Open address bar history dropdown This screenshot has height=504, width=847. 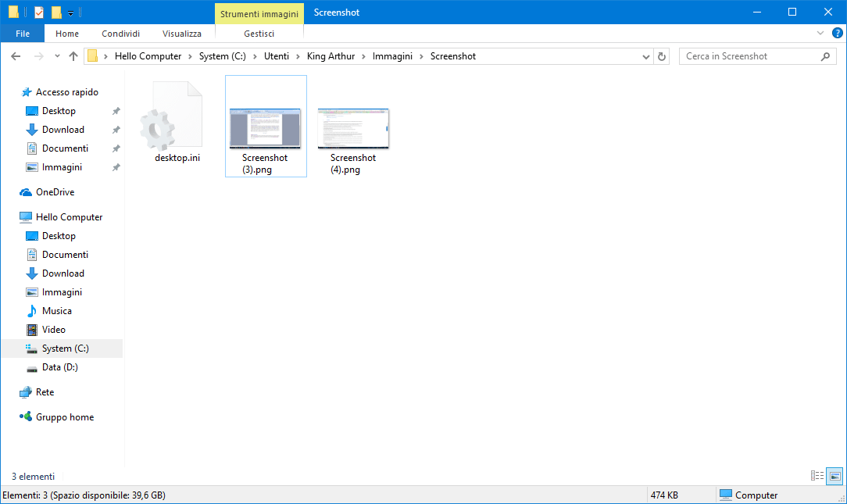pyautogui.click(x=645, y=56)
